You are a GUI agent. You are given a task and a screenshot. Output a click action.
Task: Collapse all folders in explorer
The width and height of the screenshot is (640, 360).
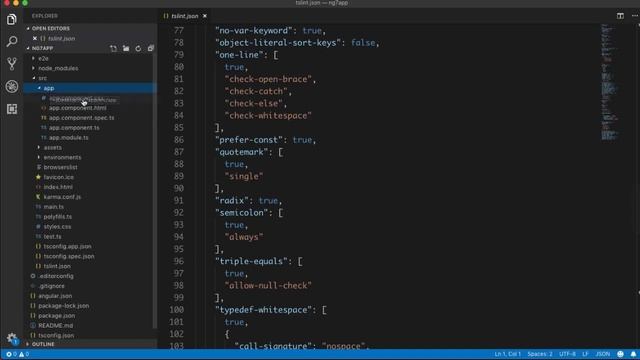[151, 49]
